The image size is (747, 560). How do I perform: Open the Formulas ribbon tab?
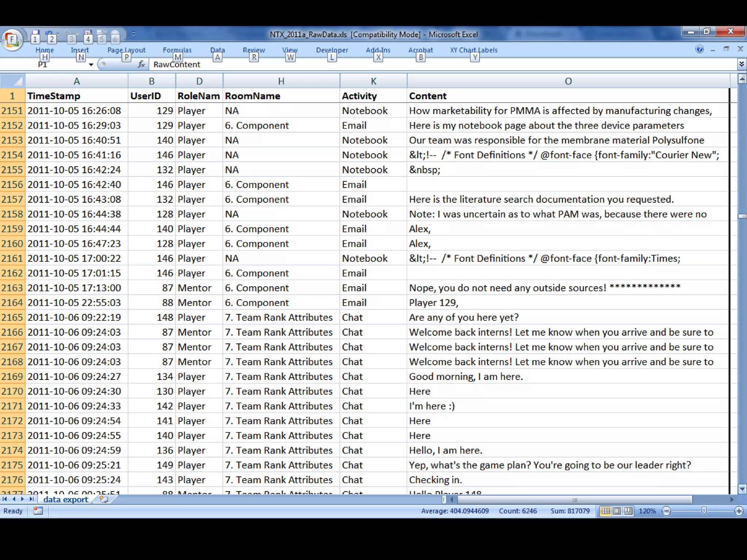177,50
